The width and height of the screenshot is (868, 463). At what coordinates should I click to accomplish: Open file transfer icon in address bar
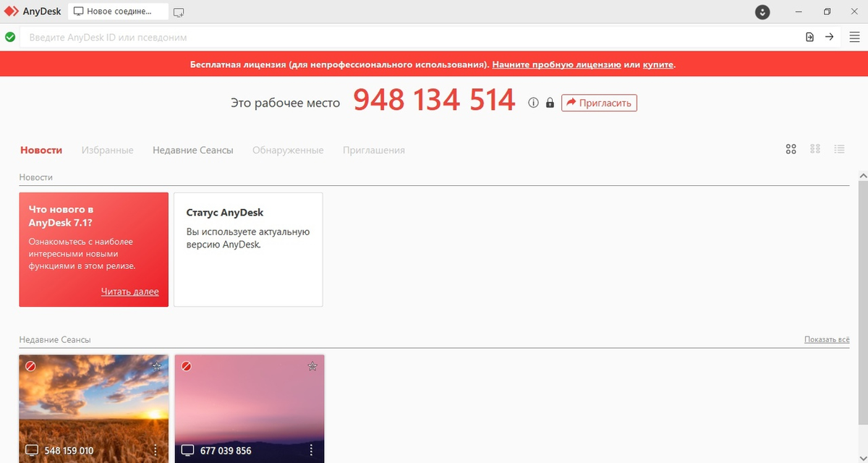(810, 37)
